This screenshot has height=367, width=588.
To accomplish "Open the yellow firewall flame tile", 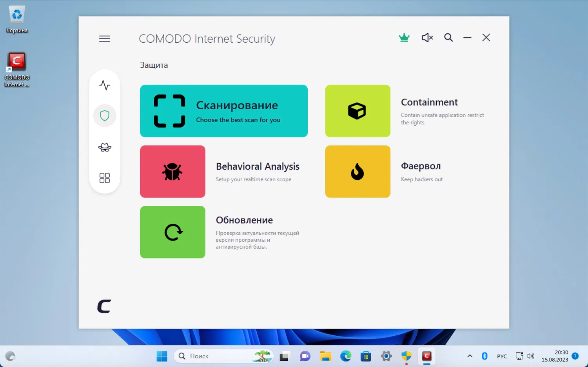I will [x=358, y=172].
